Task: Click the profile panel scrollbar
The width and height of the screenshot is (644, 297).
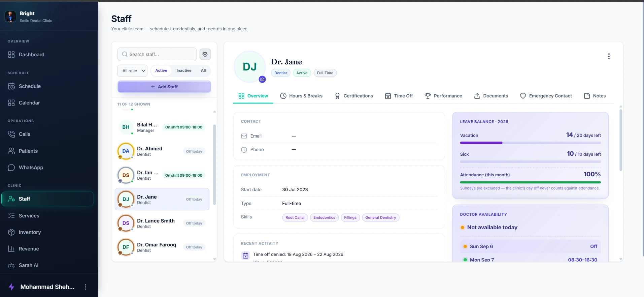Action: [x=621, y=140]
